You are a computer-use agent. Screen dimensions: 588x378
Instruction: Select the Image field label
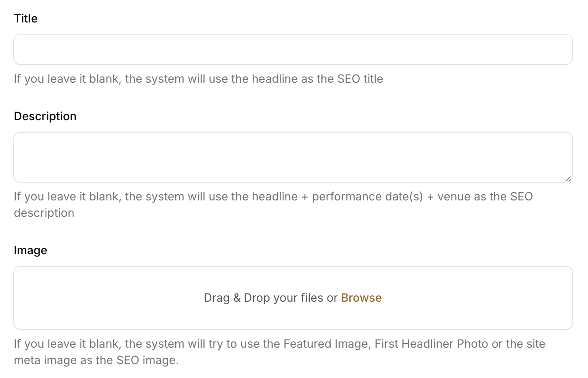tap(30, 250)
